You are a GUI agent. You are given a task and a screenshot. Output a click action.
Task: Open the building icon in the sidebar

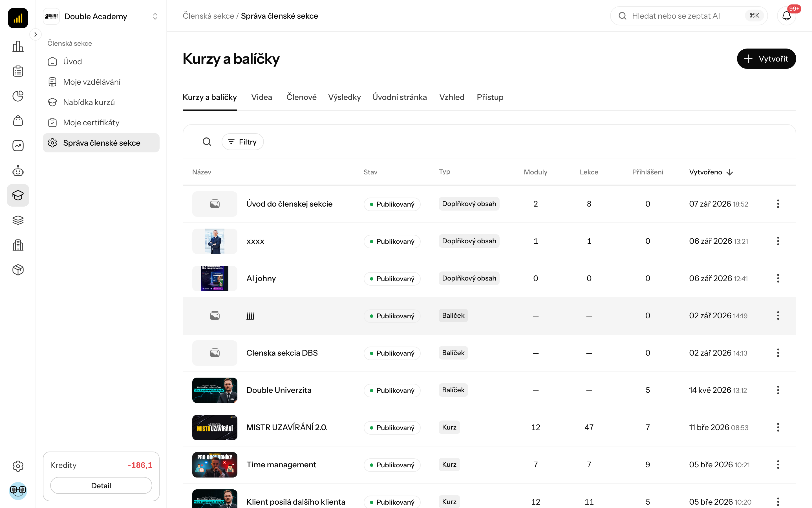pyautogui.click(x=18, y=245)
